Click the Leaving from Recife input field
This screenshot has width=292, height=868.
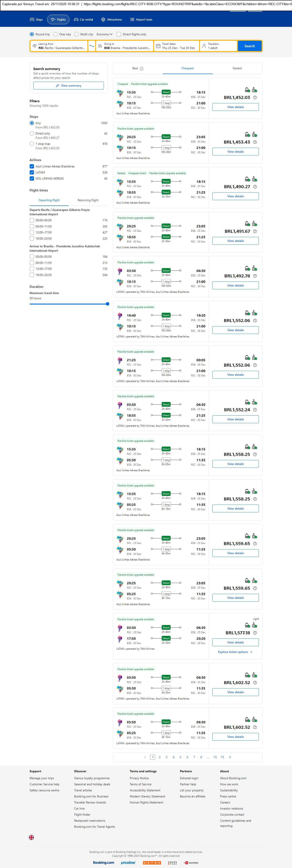[59, 46]
